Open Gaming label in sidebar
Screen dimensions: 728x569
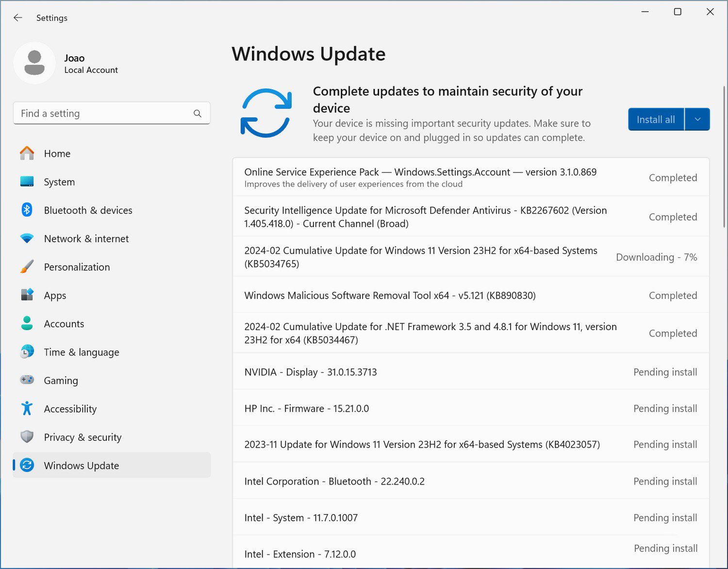point(61,381)
